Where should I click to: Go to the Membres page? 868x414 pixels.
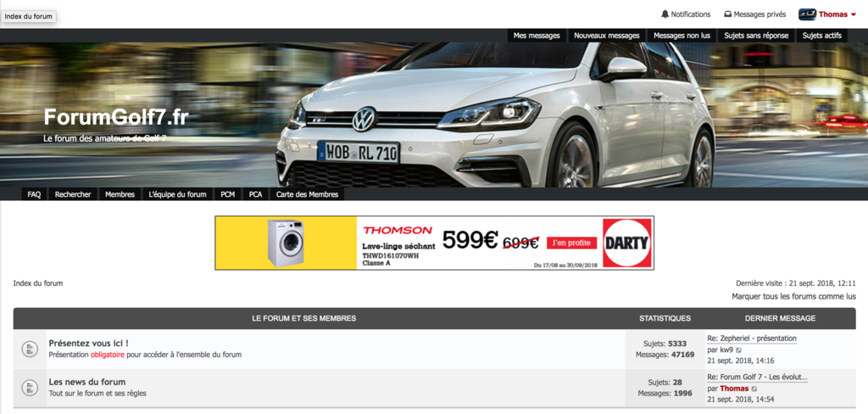coord(120,194)
